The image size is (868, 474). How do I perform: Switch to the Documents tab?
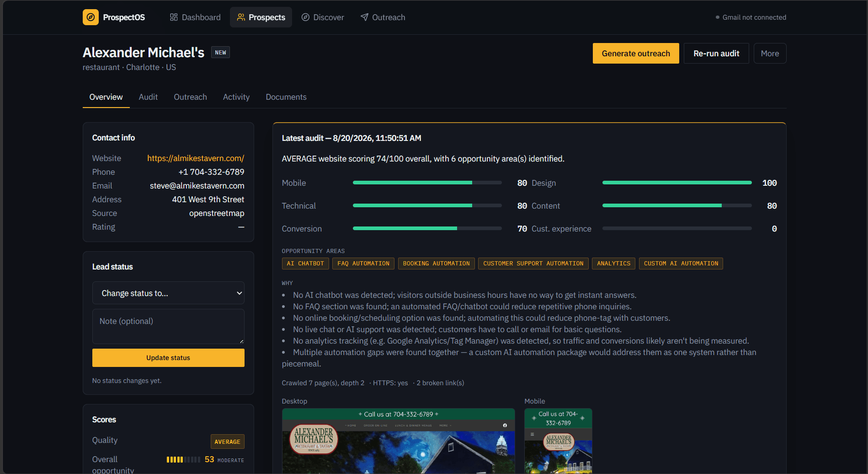(x=286, y=97)
